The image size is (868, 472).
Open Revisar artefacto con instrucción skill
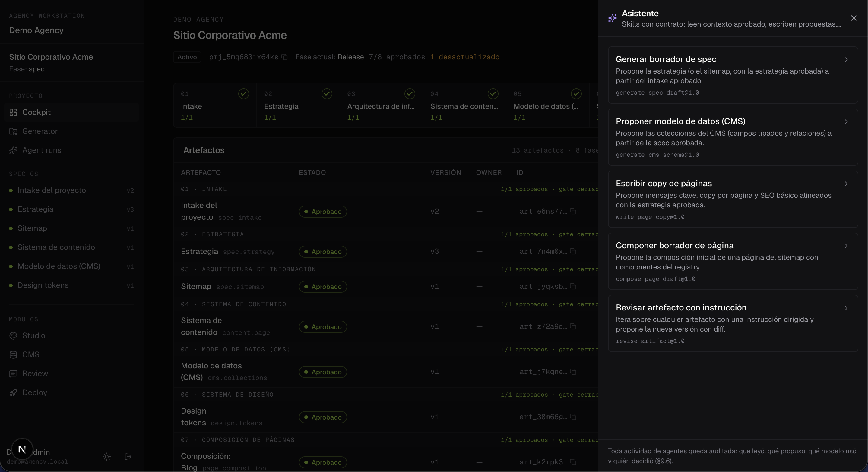tap(733, 323)
